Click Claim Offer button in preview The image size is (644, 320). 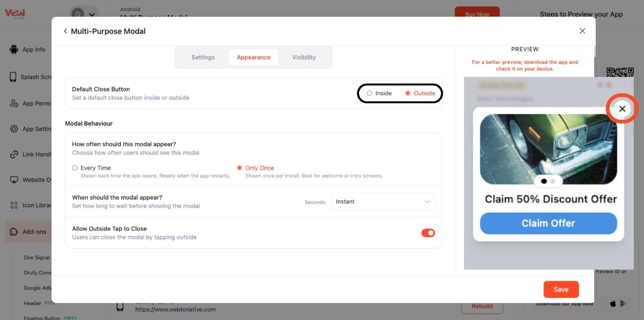tap(548, 223)
